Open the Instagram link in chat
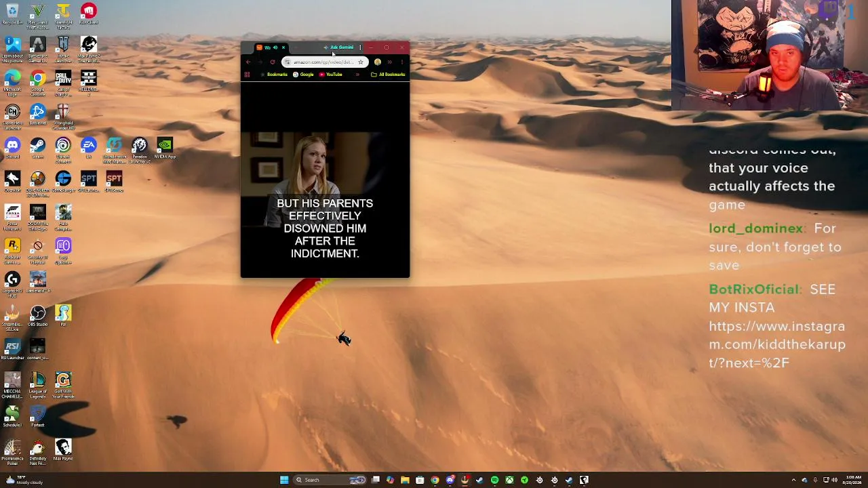868x488 pixels. click(777, 344)
